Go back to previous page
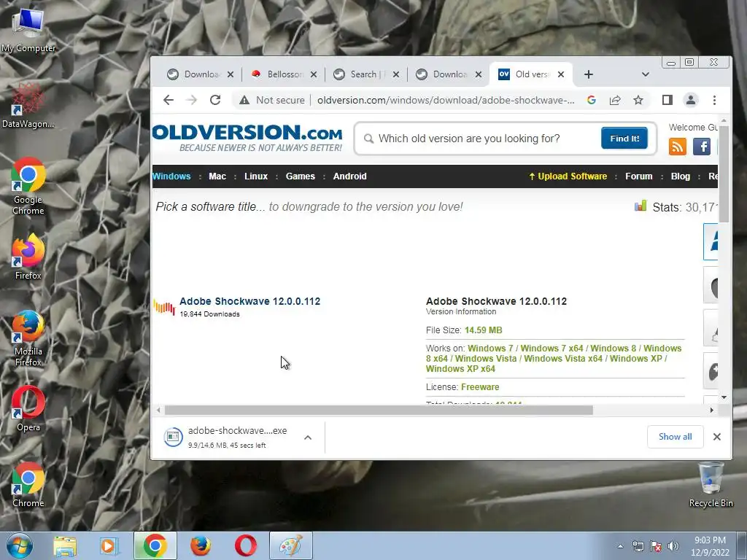The image size is (747, 560). pos(169,100)
